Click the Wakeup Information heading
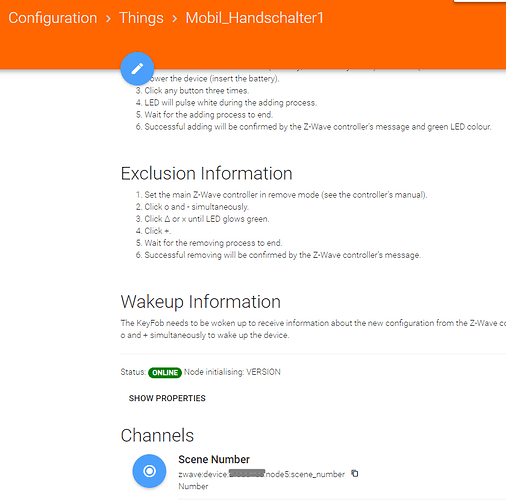The image size is (506, 500). pyautogui.click(x=200, y=302)
